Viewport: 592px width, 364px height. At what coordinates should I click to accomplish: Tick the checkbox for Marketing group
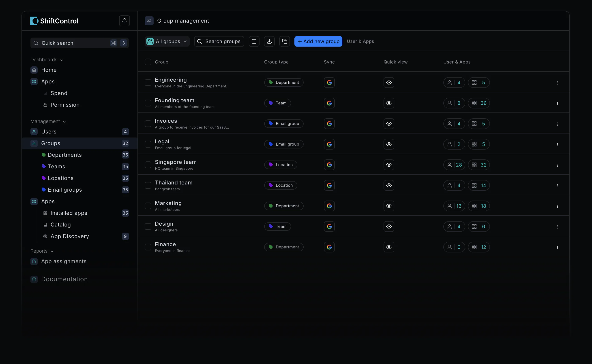click(x=148, y=206)
